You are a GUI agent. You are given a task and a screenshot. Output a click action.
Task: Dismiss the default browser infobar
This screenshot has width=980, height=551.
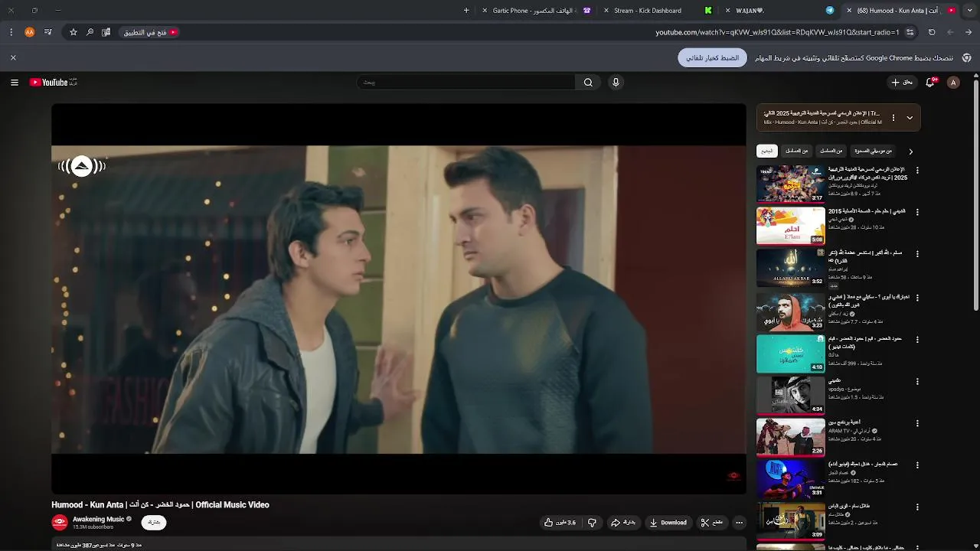click(13, 58)
